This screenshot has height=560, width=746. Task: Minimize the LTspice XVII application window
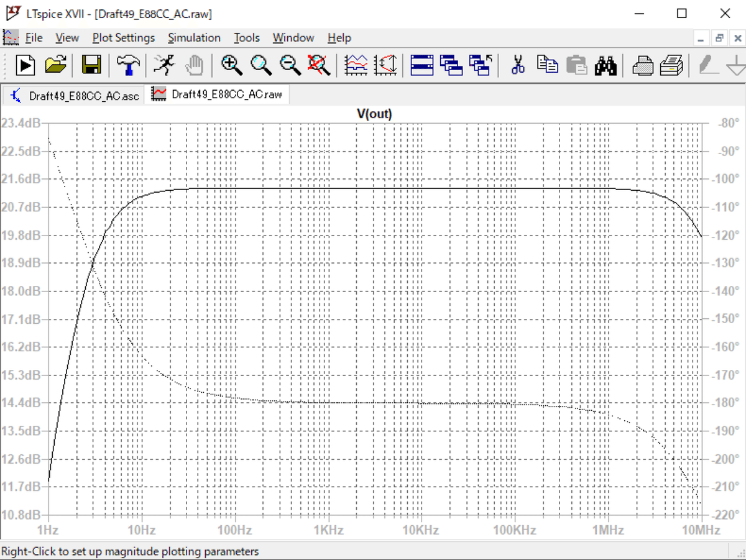640,13
